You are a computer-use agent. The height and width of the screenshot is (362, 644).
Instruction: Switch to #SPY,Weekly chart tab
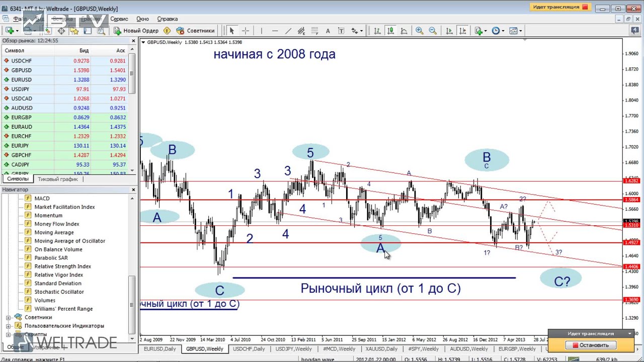[423, 349]
